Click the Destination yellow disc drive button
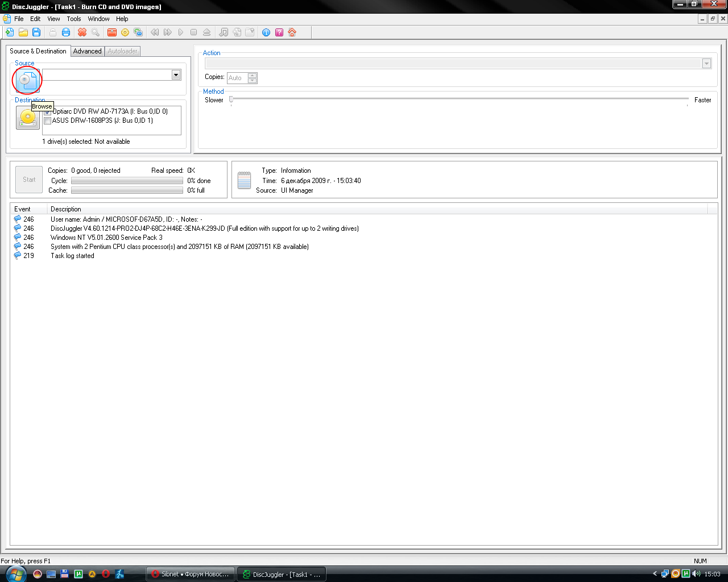 tap(28, 118)
